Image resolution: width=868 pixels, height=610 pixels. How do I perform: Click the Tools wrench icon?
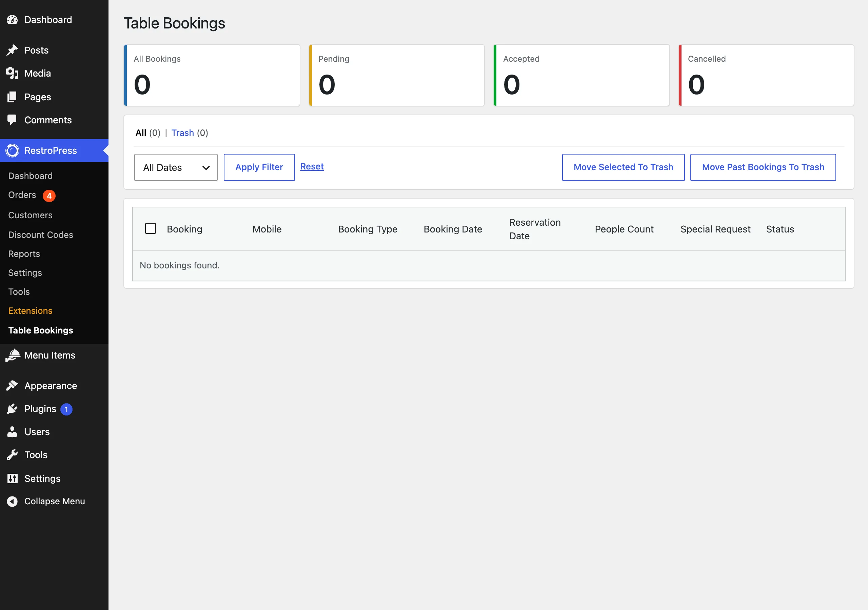[12, 455]
